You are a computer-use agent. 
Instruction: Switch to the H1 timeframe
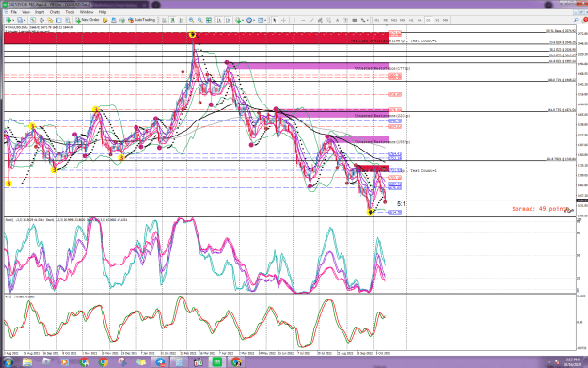[411, 20]
